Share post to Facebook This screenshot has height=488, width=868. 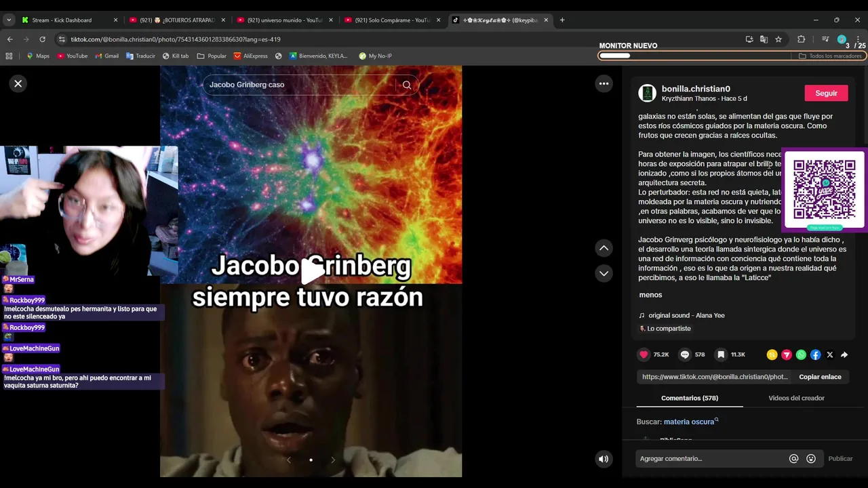pyautogui.click(x=816, y=354)
